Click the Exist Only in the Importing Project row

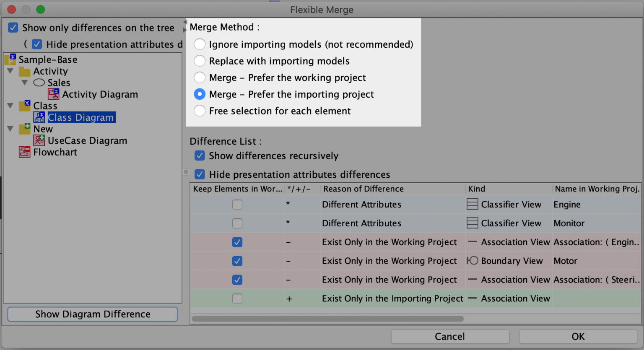point(415,298)
